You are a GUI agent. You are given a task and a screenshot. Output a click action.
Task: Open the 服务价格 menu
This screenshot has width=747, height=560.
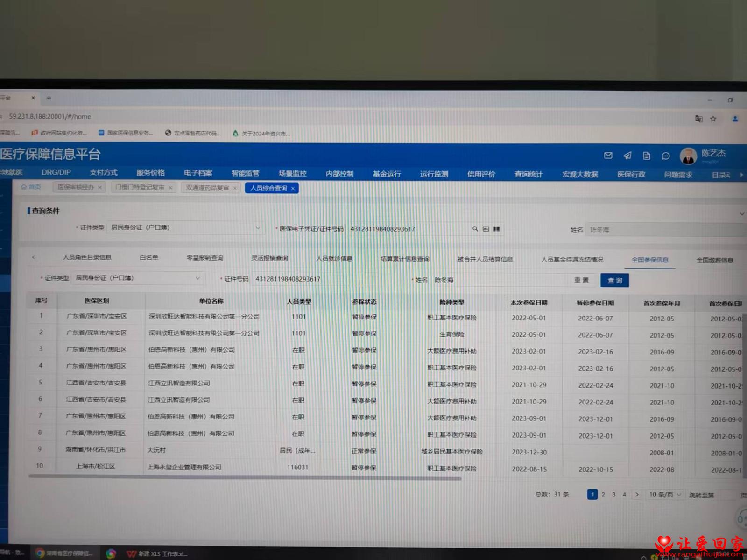tap(150, 172)
